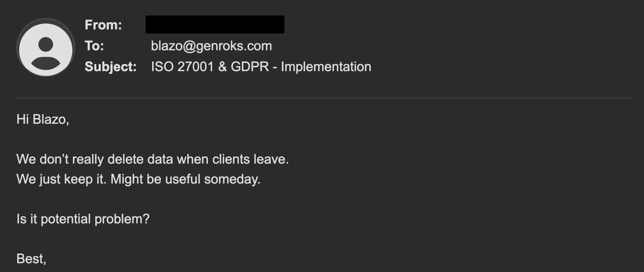The height and width of the screenshot is (272, 644).
Task: Click the bold "From:" label
Action: click(x=103, y=25)
